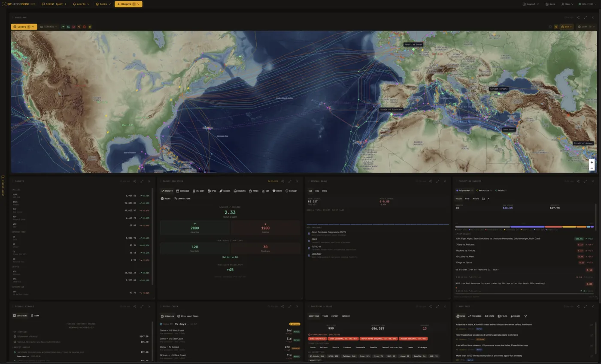Zoom in on the world map
The image size is (601, 364).
tap(592, 162)
